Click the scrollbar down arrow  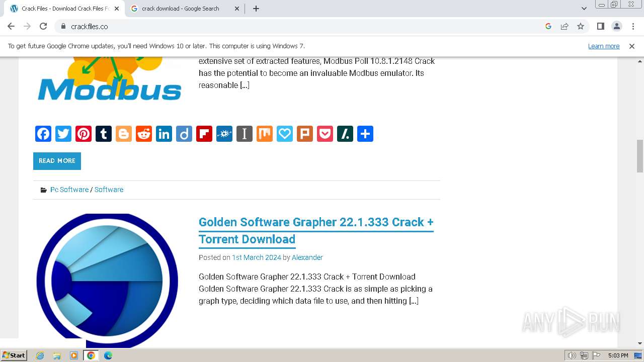pyautogui.click(x=640, y=343)
